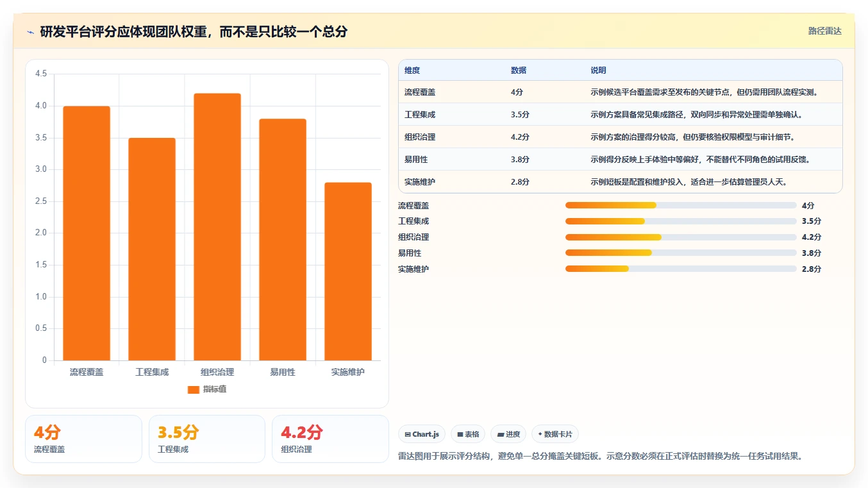Screen dimensions: 868x488
Task: Click 组织治理 in the table's dimension column
Action: 420,137
